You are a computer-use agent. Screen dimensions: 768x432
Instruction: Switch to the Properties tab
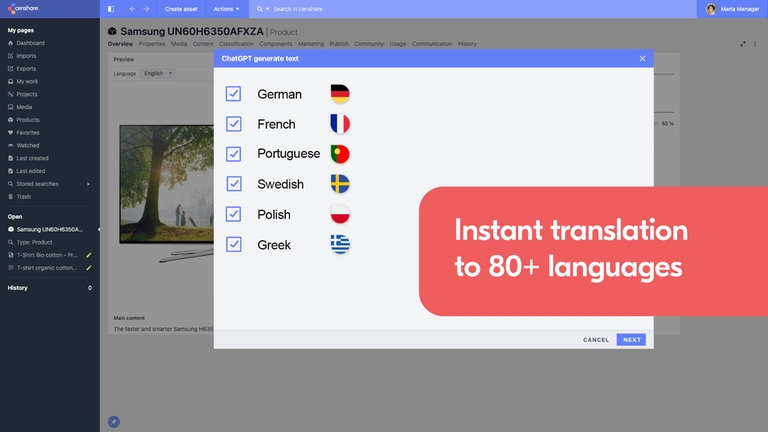pyautogui.click(x=152, y=44)
